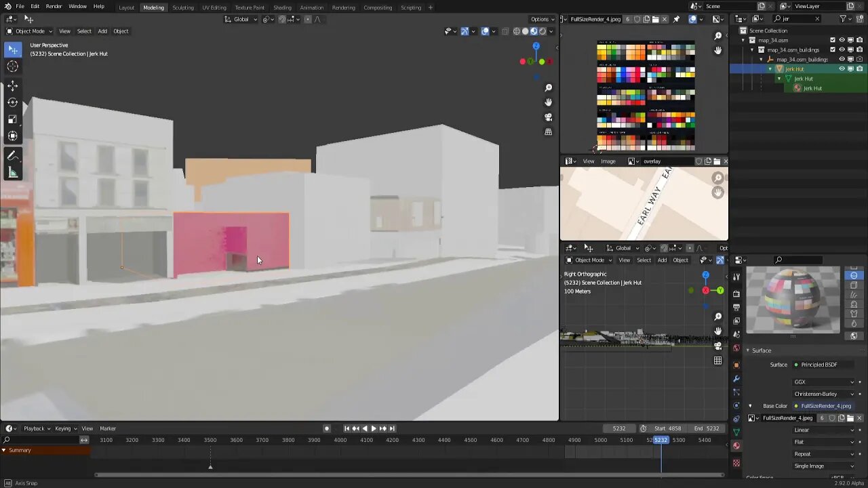Clear outliner search filter 'jer'

tap(817, 19)
